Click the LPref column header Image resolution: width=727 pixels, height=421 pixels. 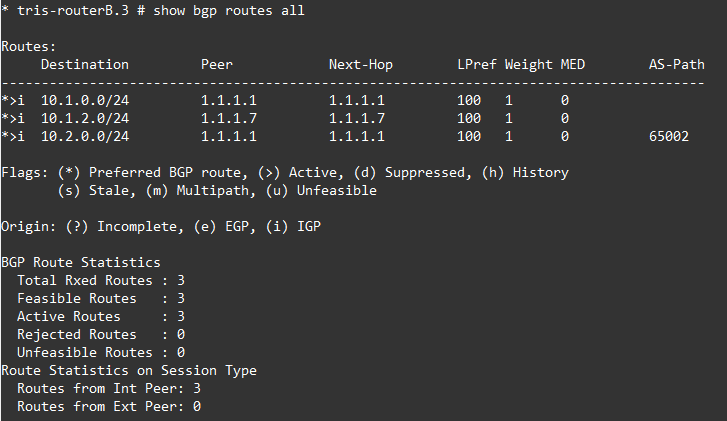[477, 65]
